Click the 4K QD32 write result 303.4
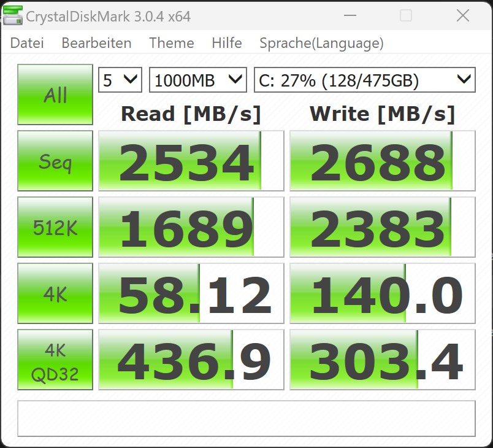 (382, 360)
